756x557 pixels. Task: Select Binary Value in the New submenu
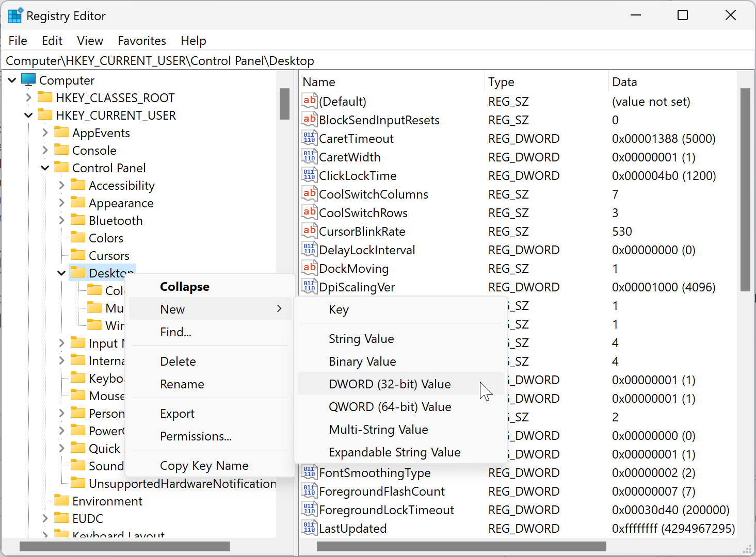pos(400,362)
